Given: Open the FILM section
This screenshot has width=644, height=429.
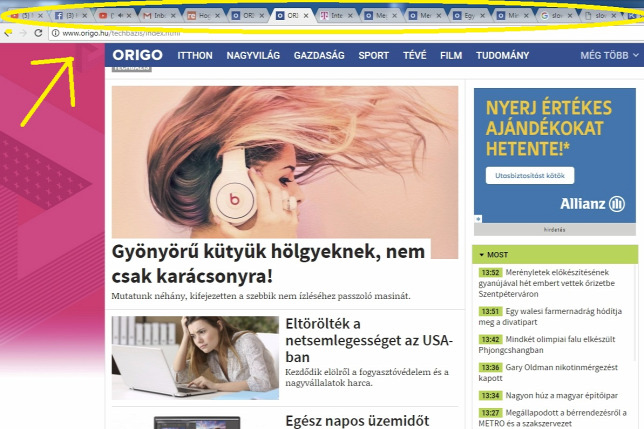Looking at the screenshot, I should point(451,55).
